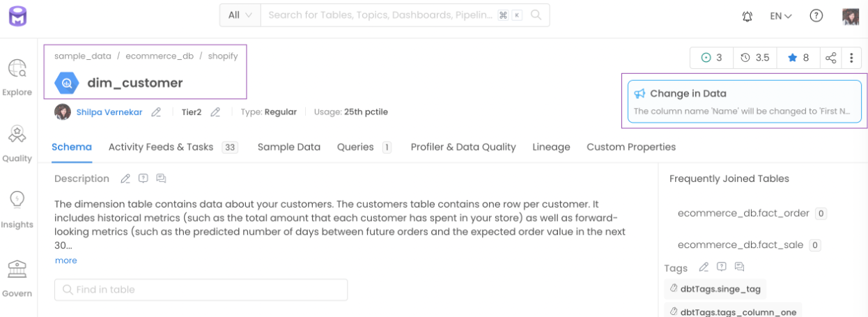Image resolution: width=868 pixels, height=317 pixels.
Task: Open the Lineage tab
Action: [551, 147]
